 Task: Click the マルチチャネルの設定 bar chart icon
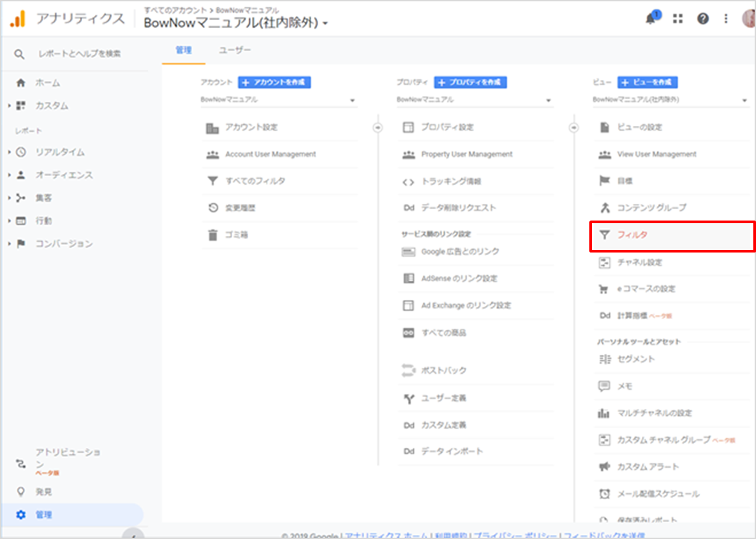pyautogui.click(x=603, y=413)
